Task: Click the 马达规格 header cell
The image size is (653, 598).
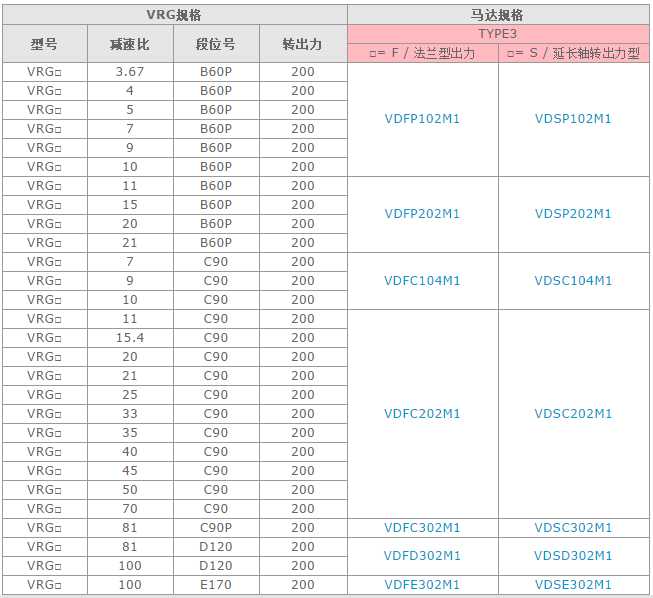Action: pos(498,15)
